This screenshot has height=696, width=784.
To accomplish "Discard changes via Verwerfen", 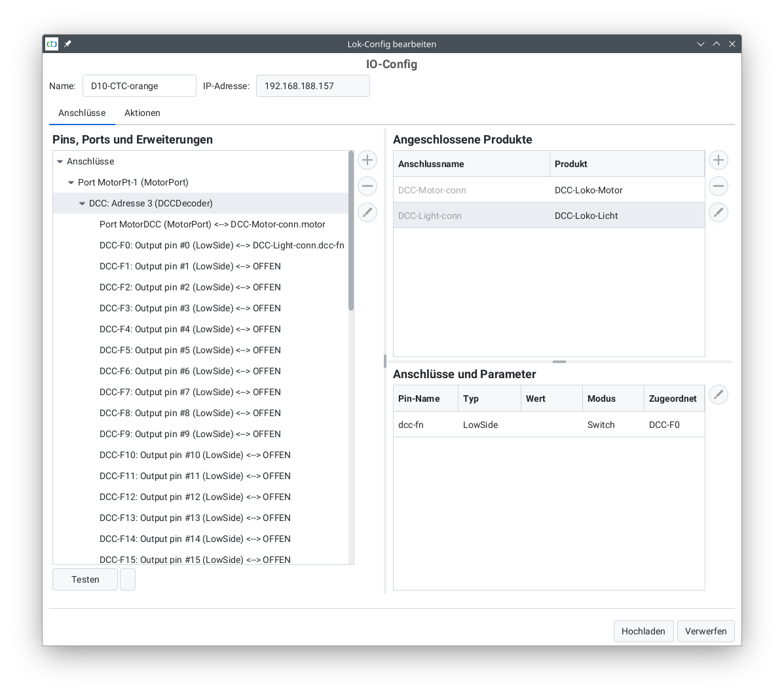I will [705, 631].
